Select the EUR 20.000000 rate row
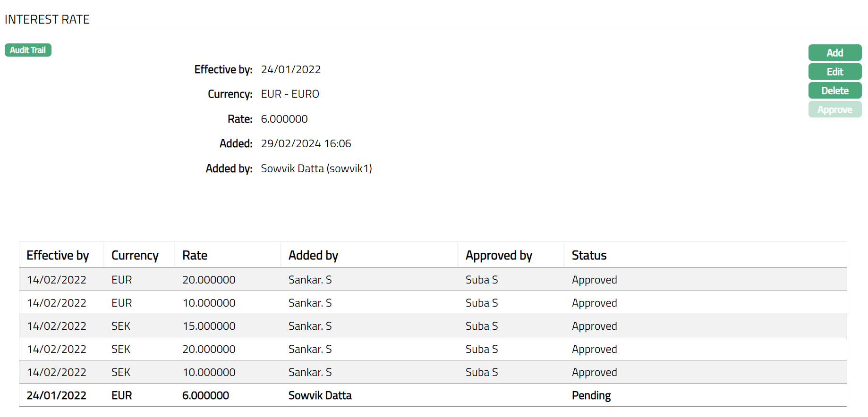This screenshot has height=417, width=868. point(209,280)
